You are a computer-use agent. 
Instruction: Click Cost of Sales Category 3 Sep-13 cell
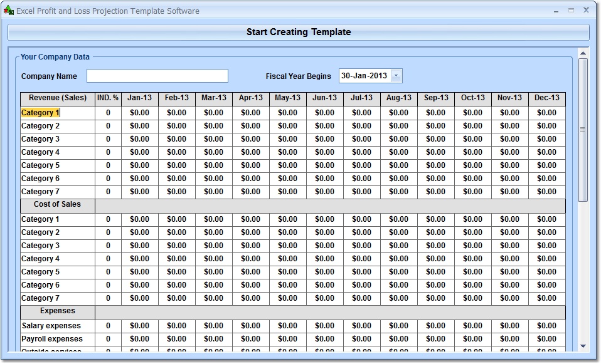[436, 246]
